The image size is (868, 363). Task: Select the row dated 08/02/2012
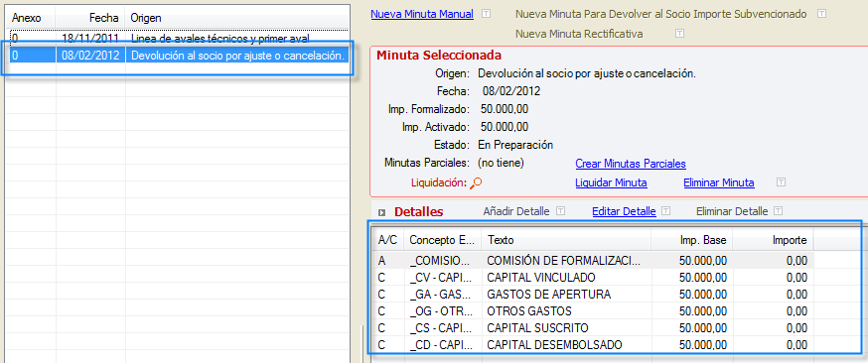point(177,56)
